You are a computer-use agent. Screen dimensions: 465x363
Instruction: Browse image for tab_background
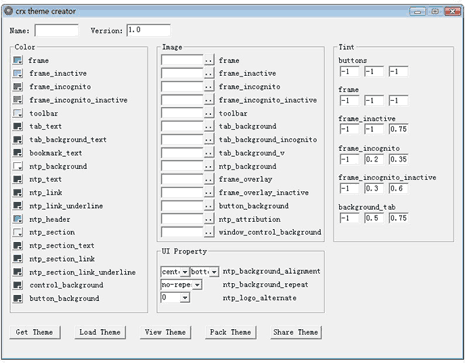209,126
